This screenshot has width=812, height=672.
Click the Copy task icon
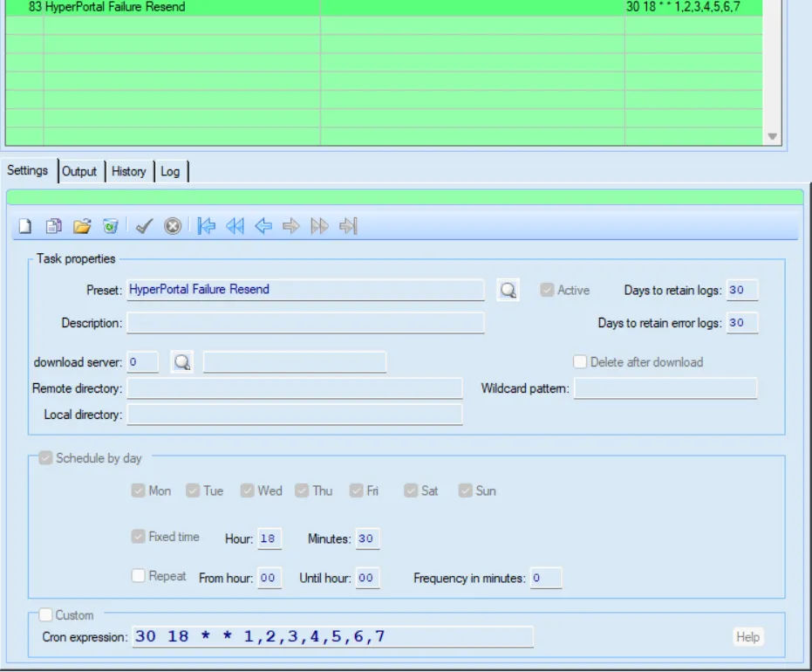(x=53, y=226)
